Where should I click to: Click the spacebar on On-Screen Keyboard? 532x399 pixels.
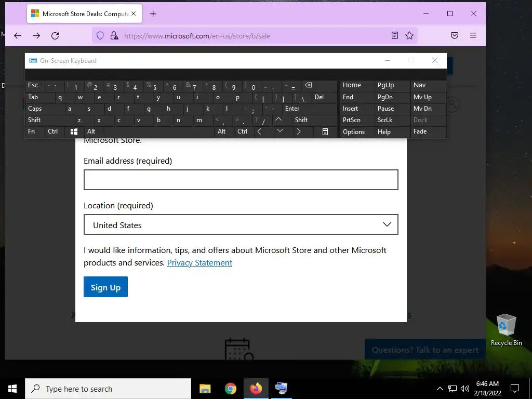[x=159, y=131]
